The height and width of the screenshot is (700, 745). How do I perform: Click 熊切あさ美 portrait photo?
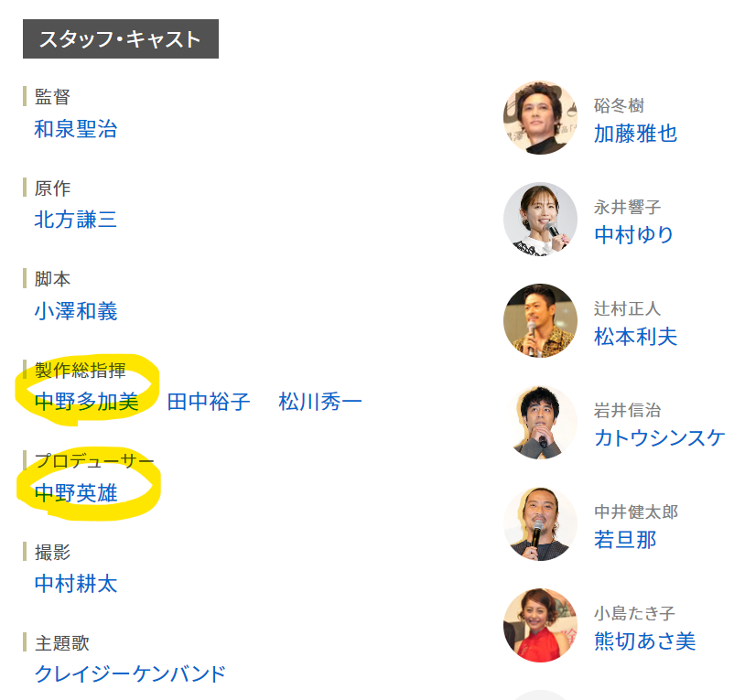[540, 625]
